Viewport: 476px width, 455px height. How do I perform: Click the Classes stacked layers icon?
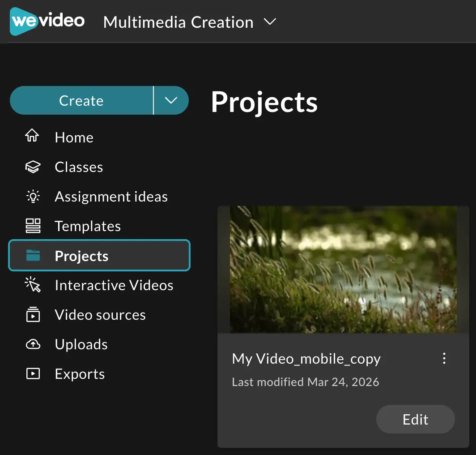[x=33, y=167]
